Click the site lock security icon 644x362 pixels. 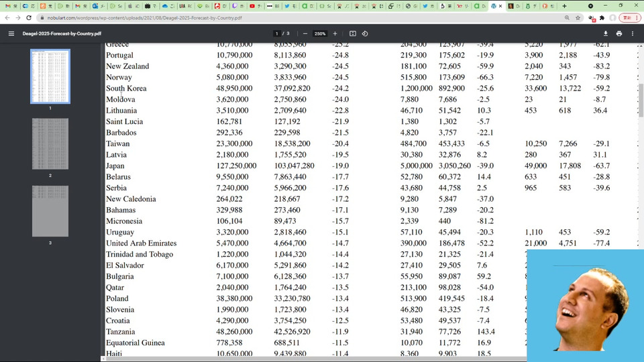(42, 18)
